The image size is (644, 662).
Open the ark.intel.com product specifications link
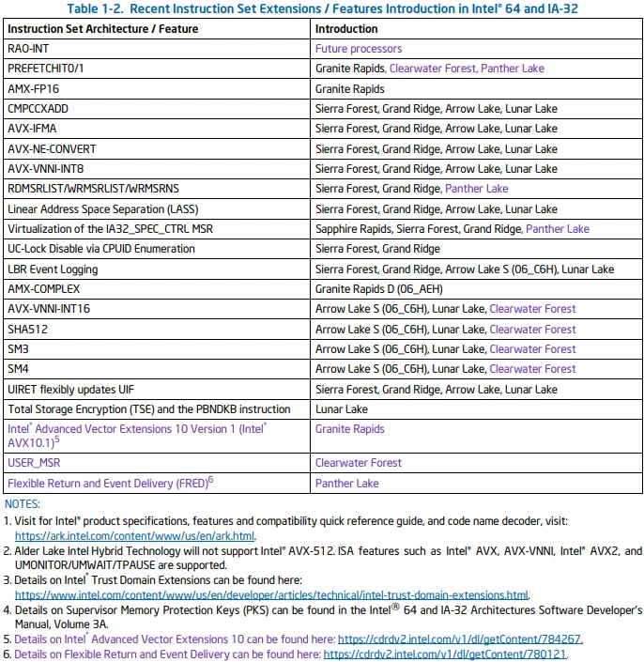[x=134, y=536]
